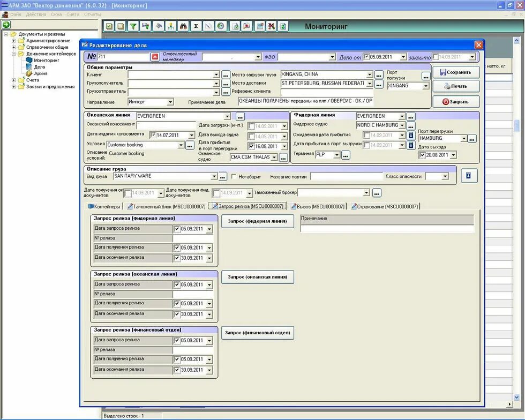
Task: Click the hierarchy tree toolbar icon
Action: click(171, 26)
